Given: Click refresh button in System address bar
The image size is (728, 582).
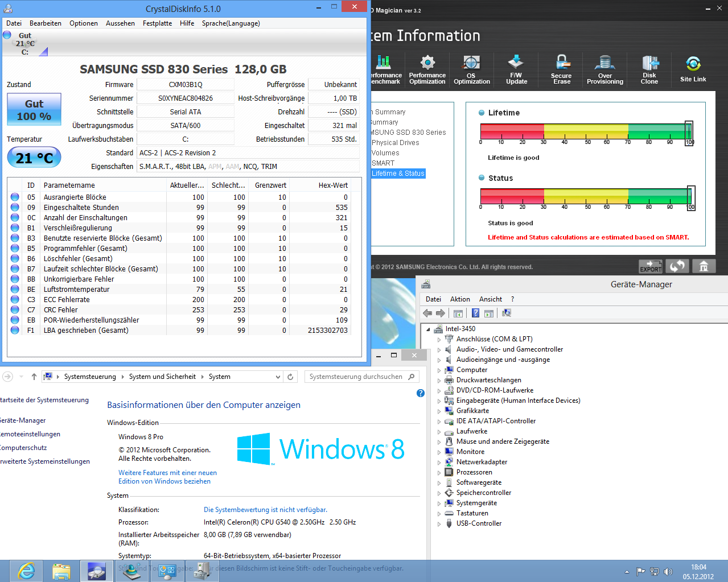Looking at the screenshot, I should tap(290, 377).
